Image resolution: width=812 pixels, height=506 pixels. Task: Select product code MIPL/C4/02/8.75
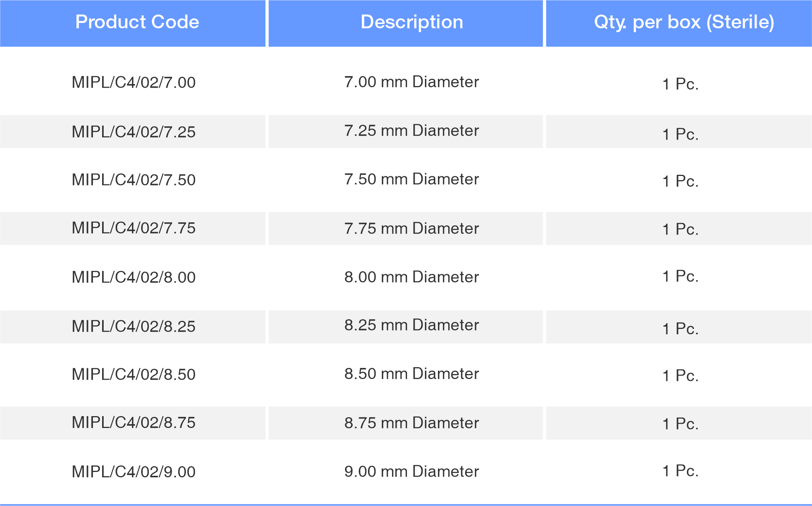[133, 422]
